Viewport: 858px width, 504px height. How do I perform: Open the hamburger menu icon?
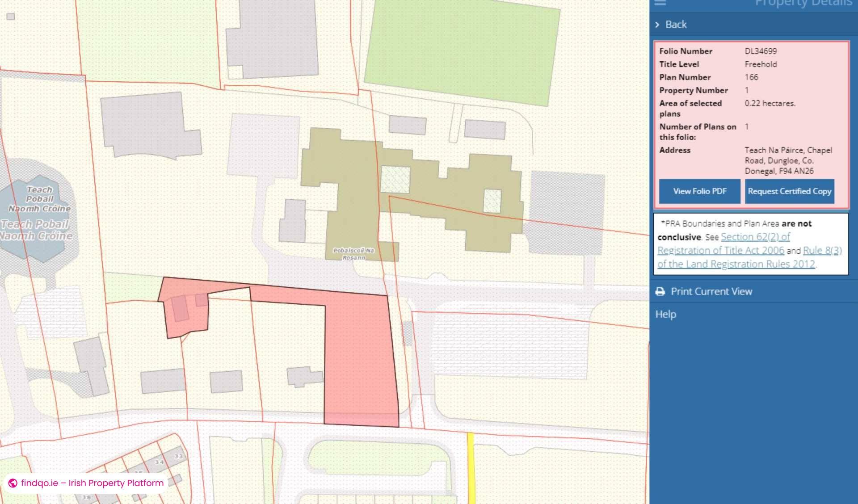[x=660, y=3]
